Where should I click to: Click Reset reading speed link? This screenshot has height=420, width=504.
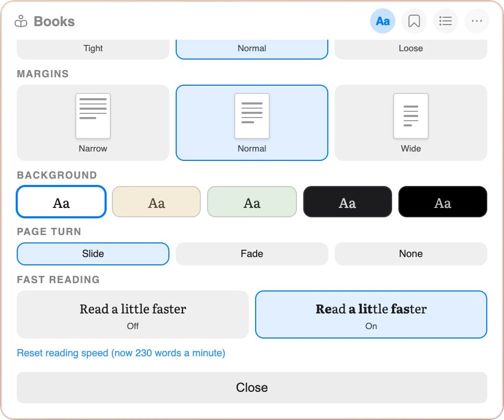121,353
